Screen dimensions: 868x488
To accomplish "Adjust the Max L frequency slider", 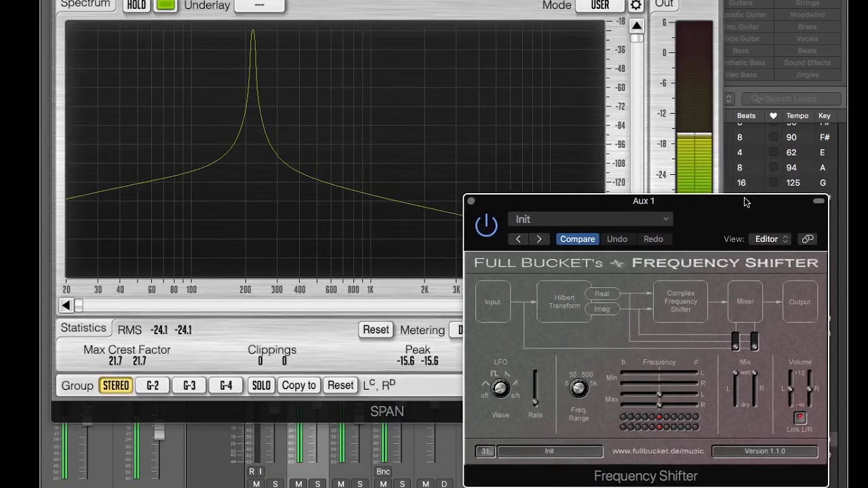I will pos(659,394).
